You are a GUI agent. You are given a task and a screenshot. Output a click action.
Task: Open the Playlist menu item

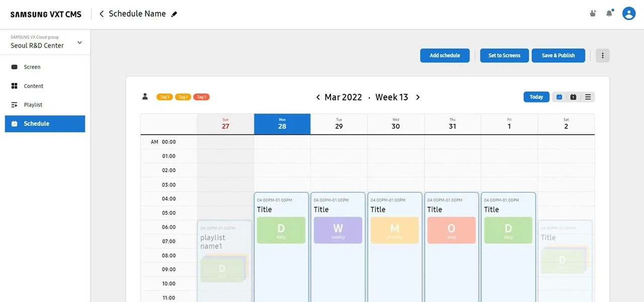point(45,105)
